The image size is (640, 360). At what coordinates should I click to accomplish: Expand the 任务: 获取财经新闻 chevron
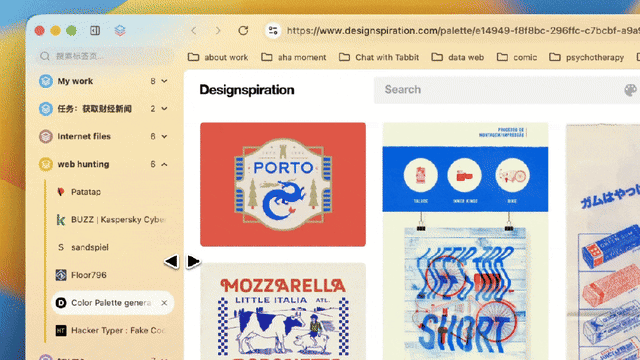click(x=164, y=109)
